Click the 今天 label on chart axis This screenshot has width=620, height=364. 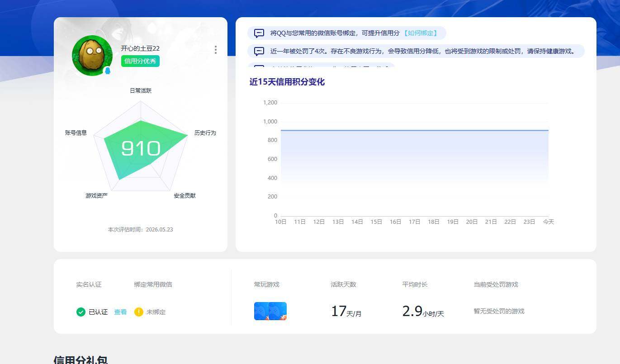(549, 222)
